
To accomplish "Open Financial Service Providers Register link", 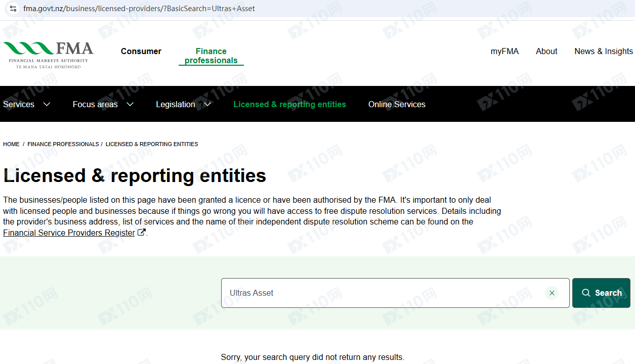I will 69,233.
